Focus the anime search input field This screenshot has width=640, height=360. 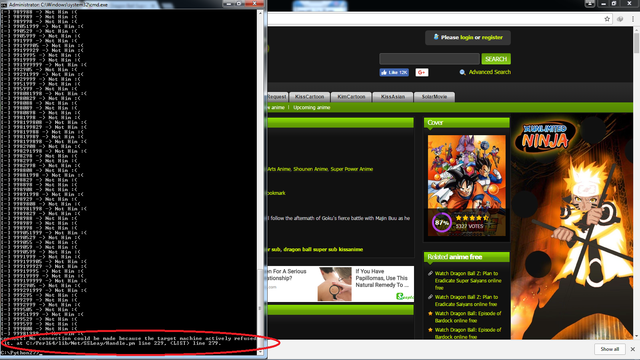(x=429, y=59)
